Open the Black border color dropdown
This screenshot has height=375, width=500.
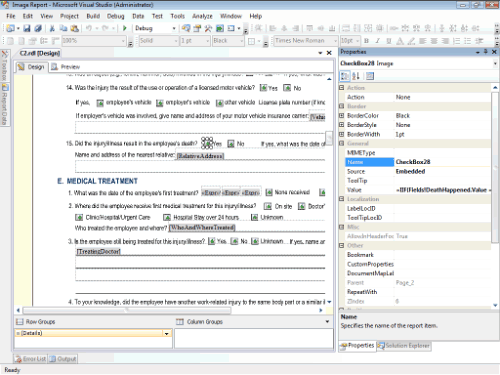point(242,41)
